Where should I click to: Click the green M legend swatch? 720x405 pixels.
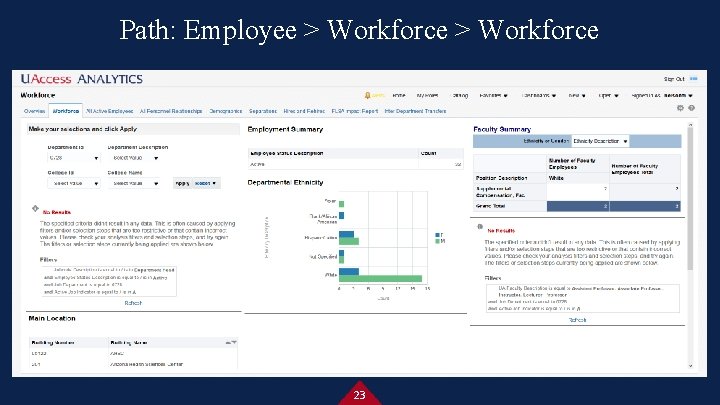tap(438, 241)
